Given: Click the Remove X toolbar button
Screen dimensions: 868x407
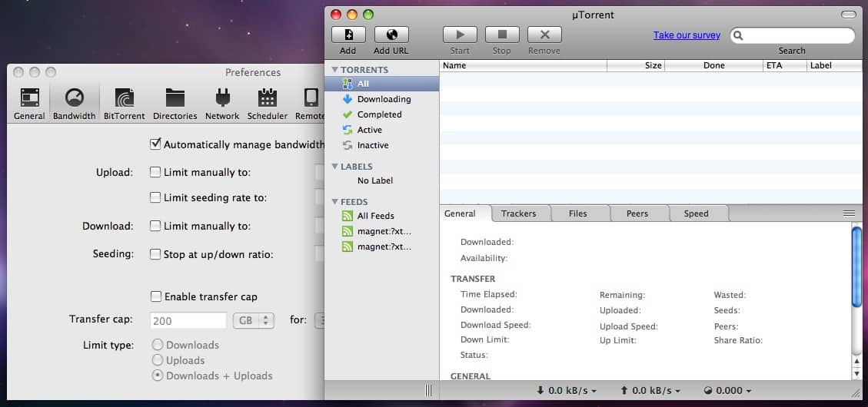Looking at the screenshot, I should click(545, 35).
